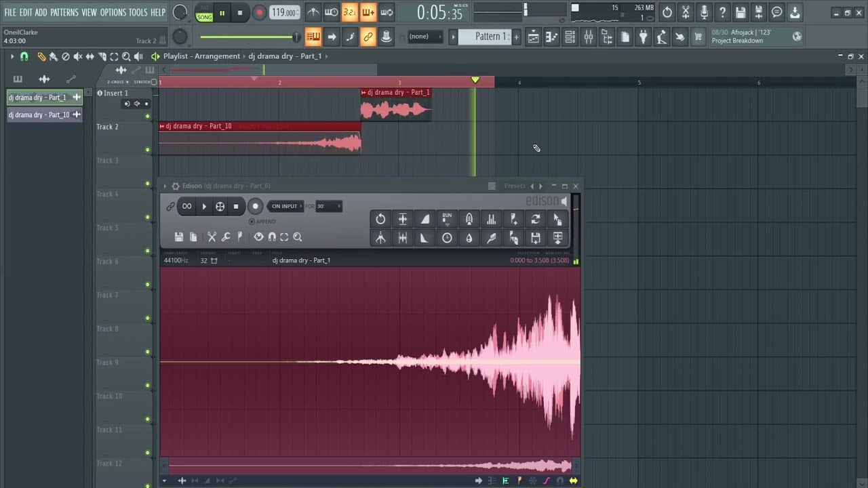Select the Playlist paint brush tool

pos(53,57)
